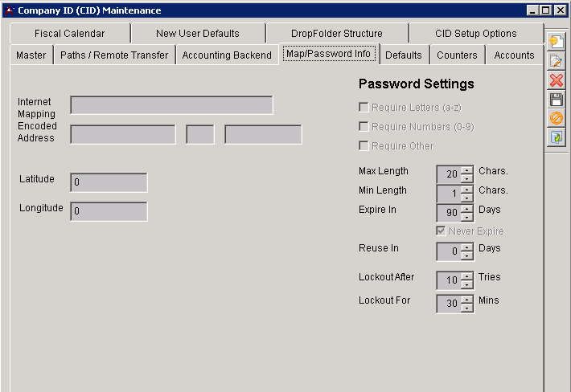Click the Edit record pencil icon
The height and width of the screenshot is (392, 571).
556,61
